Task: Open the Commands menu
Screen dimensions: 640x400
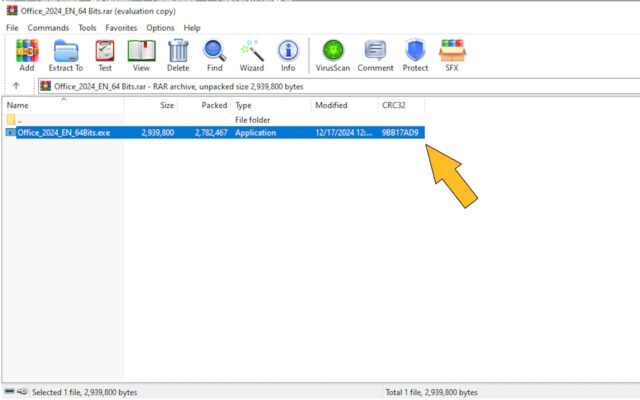Action: [x=48, y=28]
